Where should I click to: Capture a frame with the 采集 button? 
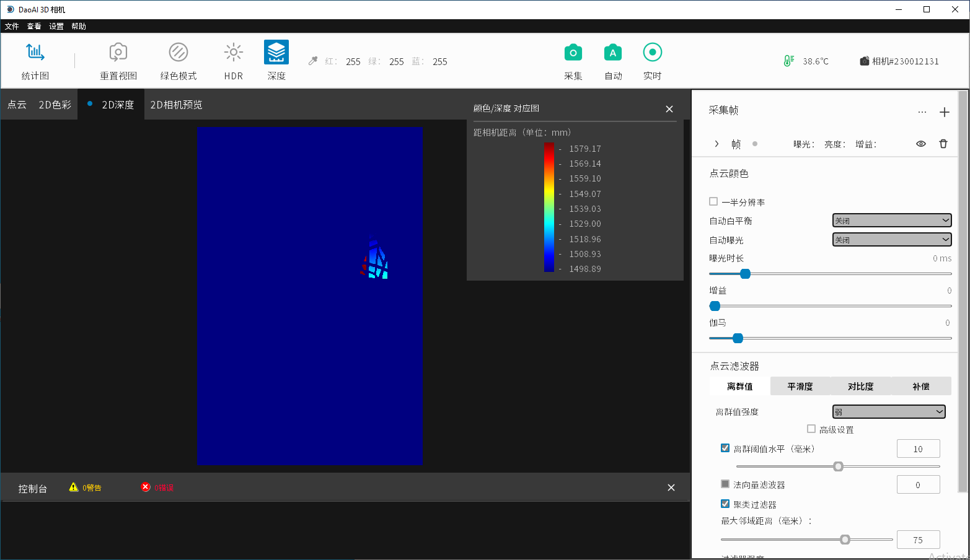[573, 53]
